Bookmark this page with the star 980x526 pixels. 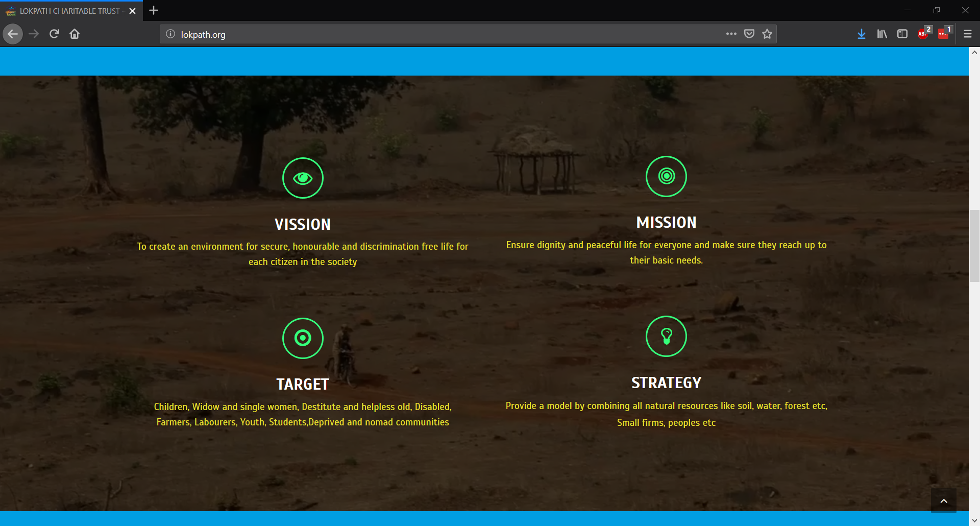click(767, 34)
